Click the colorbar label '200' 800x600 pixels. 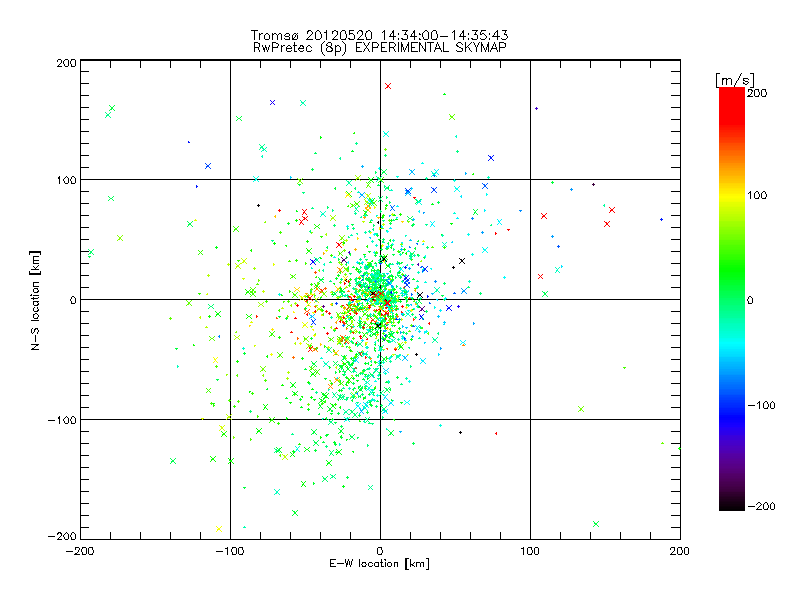[757, 93]
